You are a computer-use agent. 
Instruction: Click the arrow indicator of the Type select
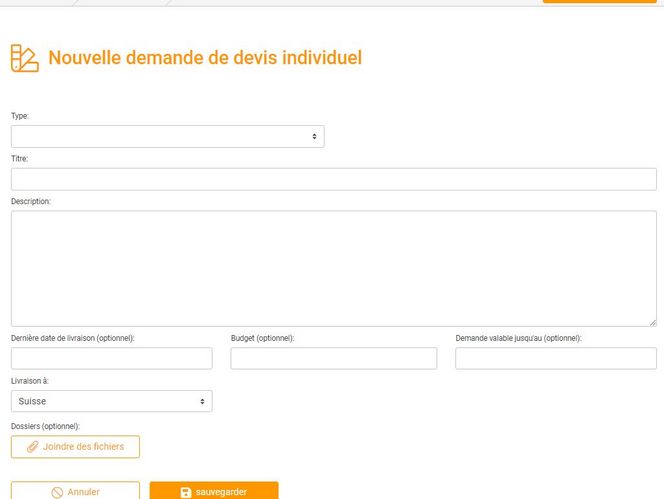(314, 136)
